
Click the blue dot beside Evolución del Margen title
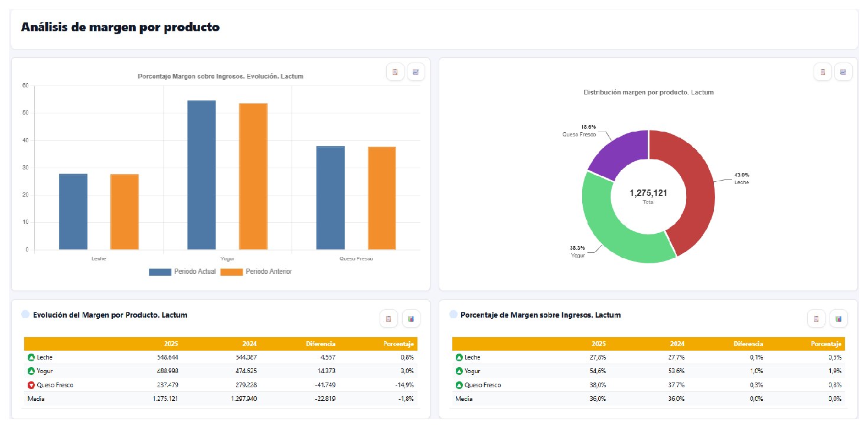coord(25,315)
